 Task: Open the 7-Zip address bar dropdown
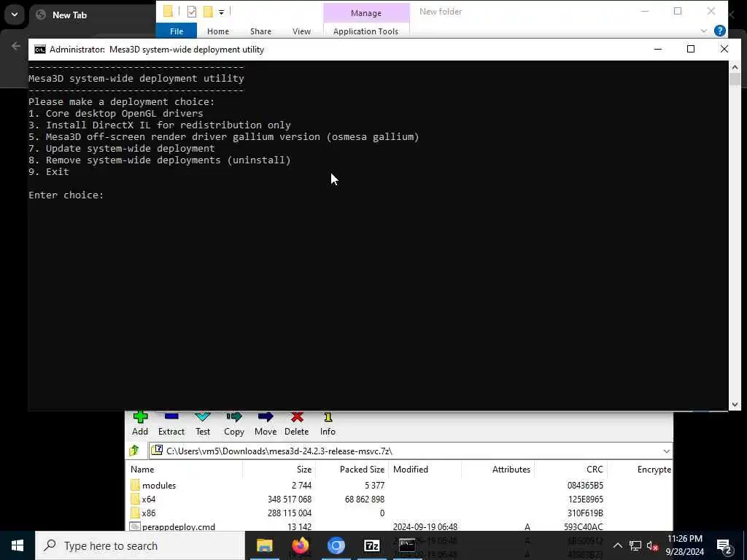pos(666,451)
